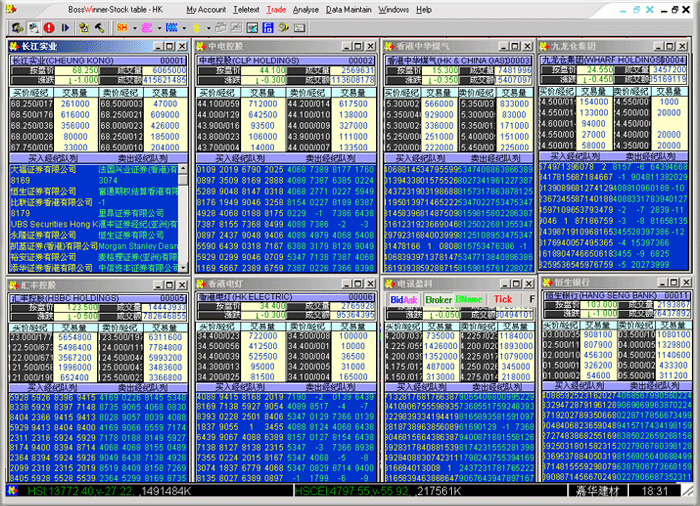The height and width of the screenshot is (506, 700).
Task: Click 嘉华建材 in the status bar
Action: tap(597, 491)
